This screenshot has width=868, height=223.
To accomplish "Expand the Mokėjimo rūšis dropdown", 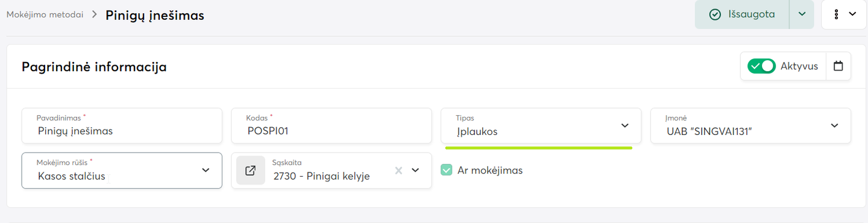I will coord(122,171).
